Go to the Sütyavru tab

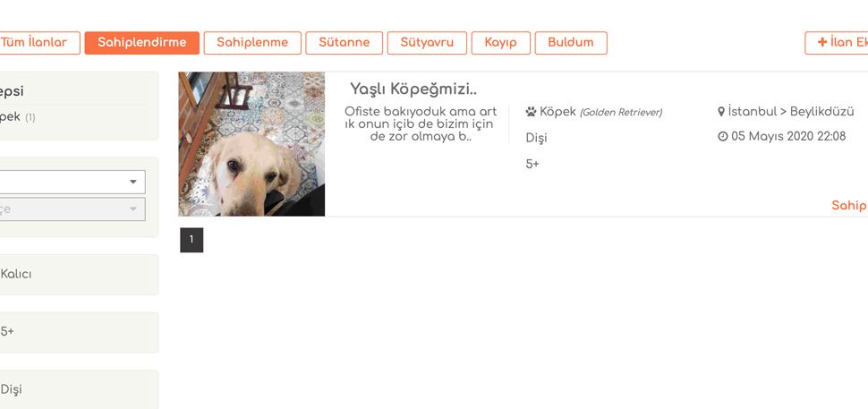click(x=427, y=43)
